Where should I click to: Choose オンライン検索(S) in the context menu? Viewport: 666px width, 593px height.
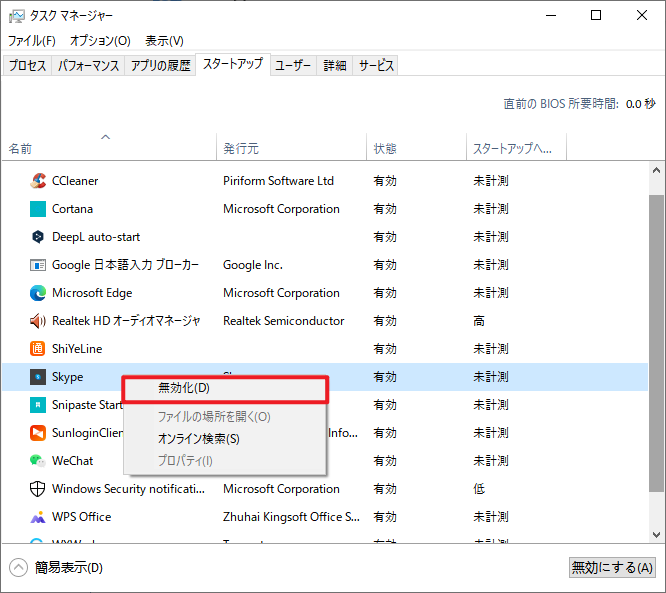pos(225,439)
